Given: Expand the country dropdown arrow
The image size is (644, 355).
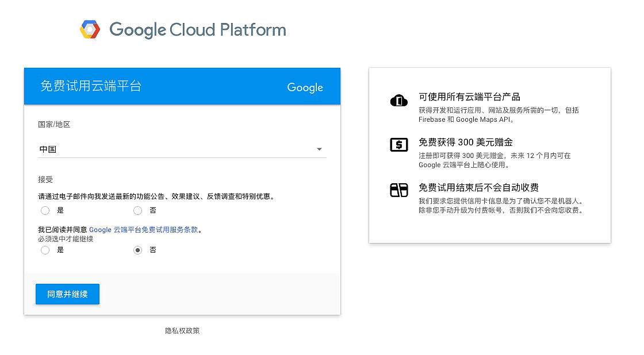Looking at the screenshot, I should [319, 150].
